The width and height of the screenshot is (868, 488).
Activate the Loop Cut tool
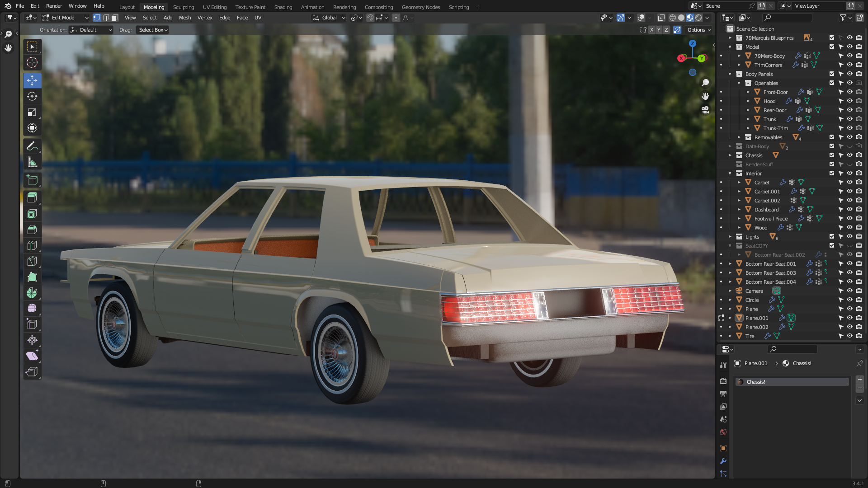pos(32,245)
